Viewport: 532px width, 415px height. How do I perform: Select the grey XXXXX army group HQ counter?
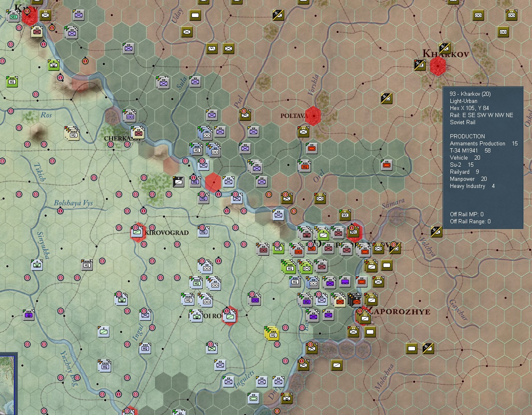87,264
